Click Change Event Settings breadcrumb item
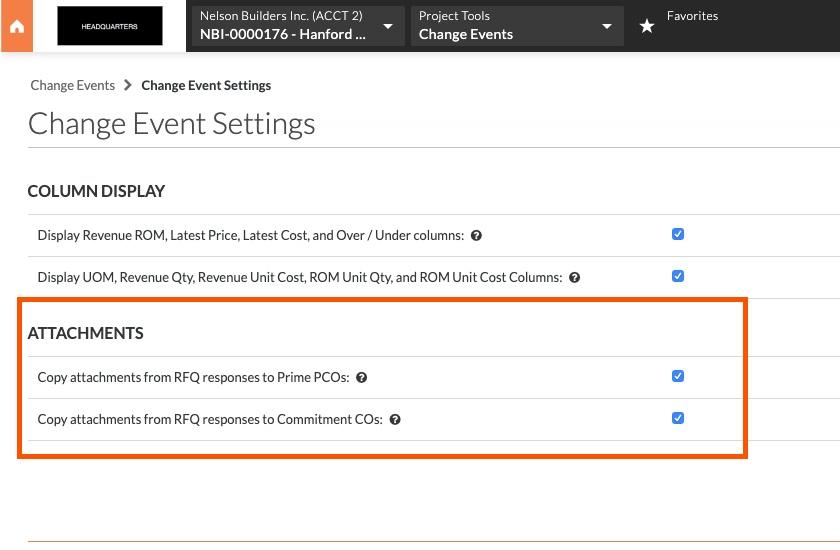The image size is (840, 550). click(206, 85)
